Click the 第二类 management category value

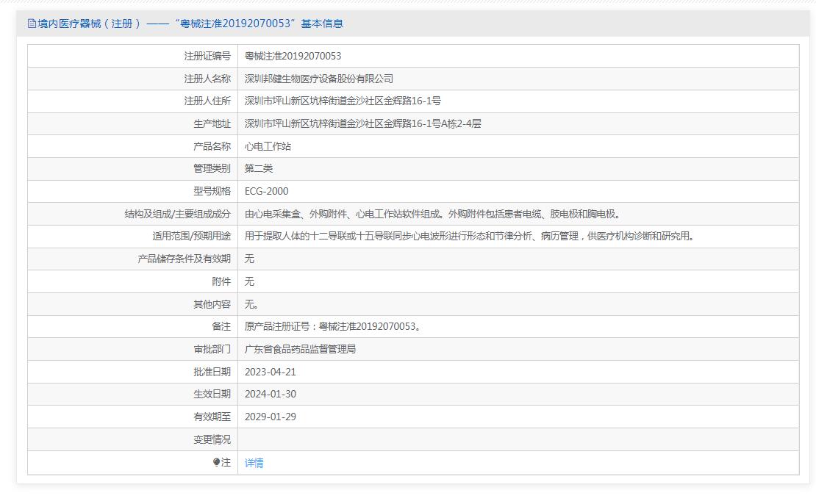tap(259, 168)
